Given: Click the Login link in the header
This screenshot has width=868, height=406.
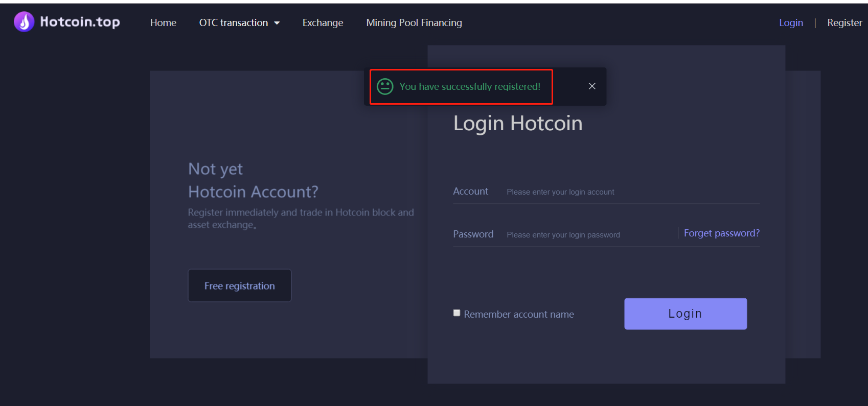Looking at the screenshot, I should [x=791, y=22].
